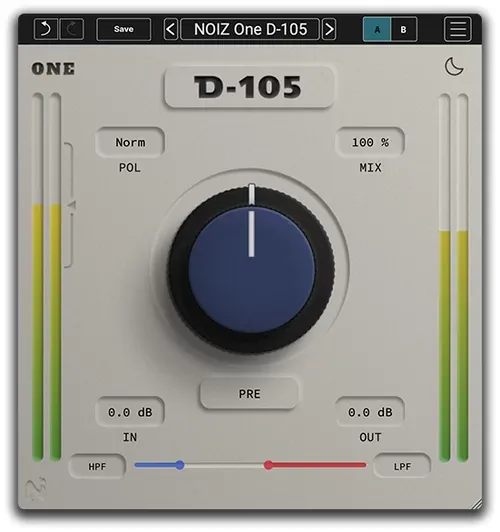Viewport: 500px width, 532px height.
Task: Click the input meter threshold triangle marker
Action: [x=72, y=205]
